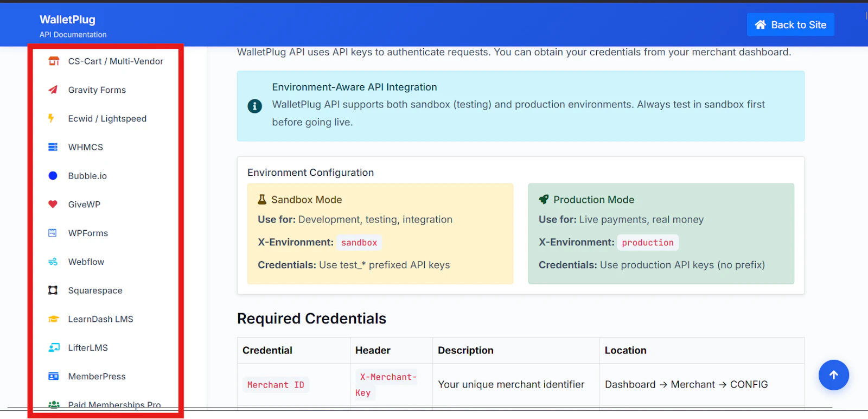Click the flask icon beside Sandbox Mode
868x419 pixels.
pos(262,200)
